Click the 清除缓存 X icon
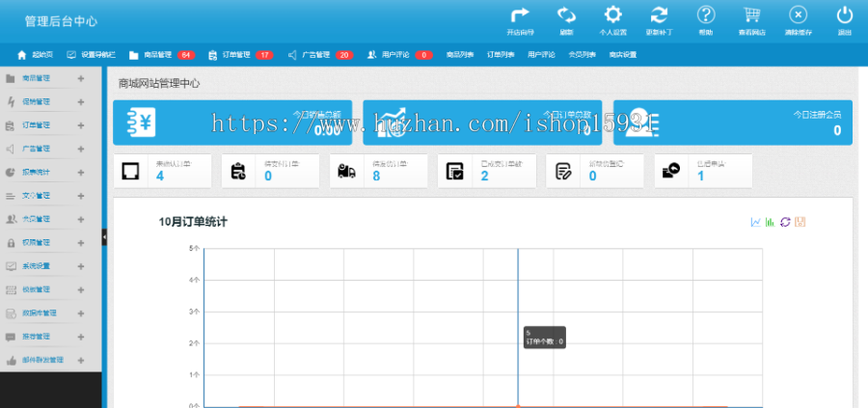The width and height of the screenshot is (868, 408). pyautogui.click(x=798, y=14)
